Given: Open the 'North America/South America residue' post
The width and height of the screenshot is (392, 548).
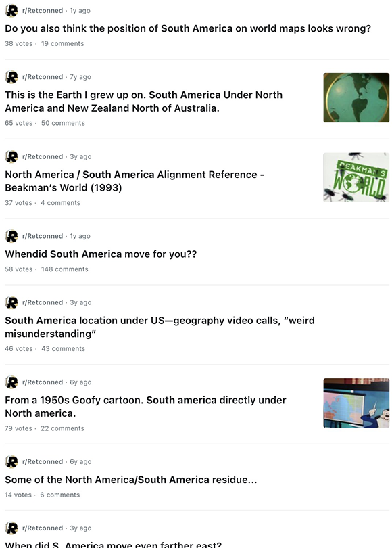Looking at the screenshot, I should click(x=131, y=480).
